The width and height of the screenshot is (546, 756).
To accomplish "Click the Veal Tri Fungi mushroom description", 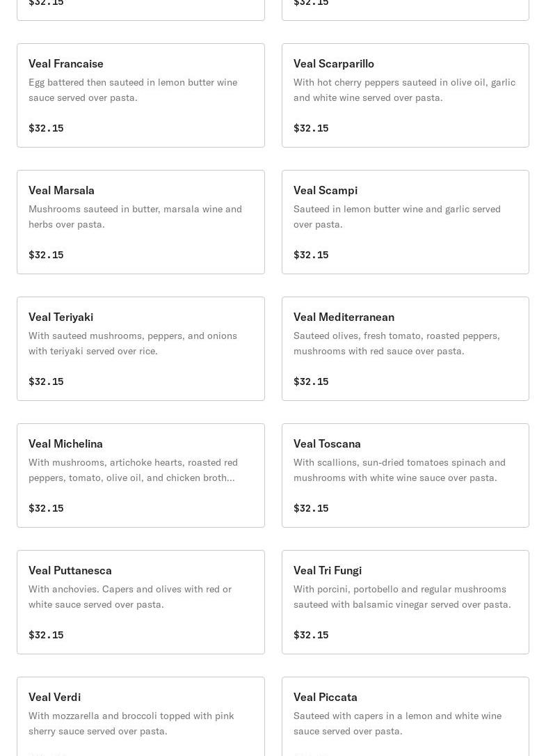I will [x=402, y=597].
